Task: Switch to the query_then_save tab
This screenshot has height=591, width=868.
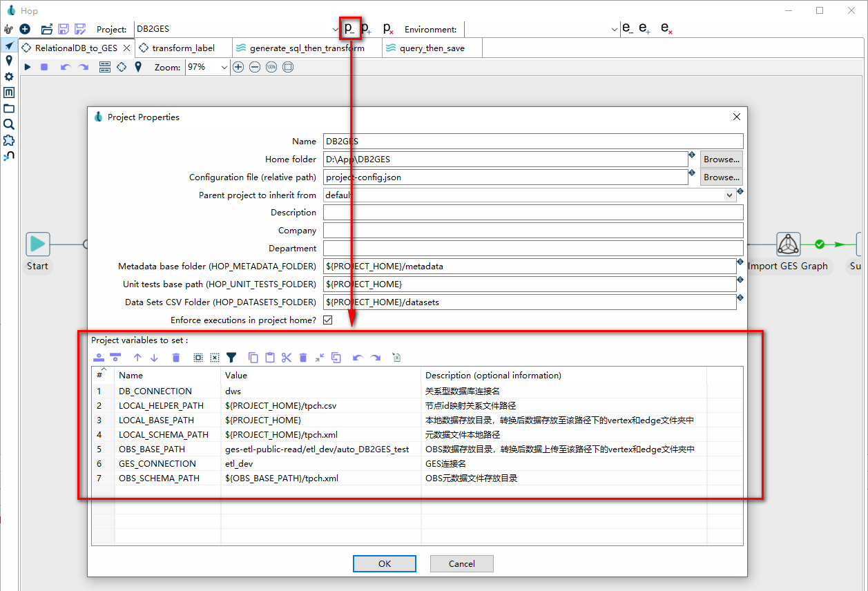Action: 432,48
